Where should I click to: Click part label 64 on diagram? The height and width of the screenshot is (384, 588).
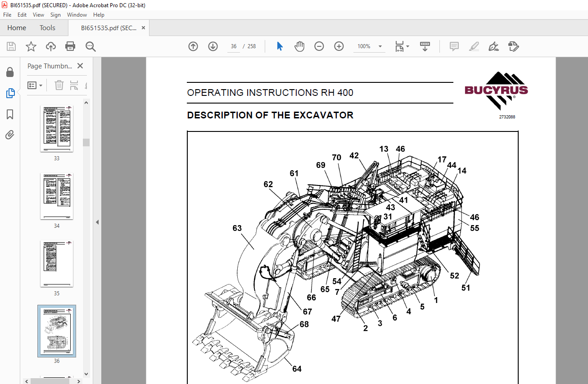point(297,369)
